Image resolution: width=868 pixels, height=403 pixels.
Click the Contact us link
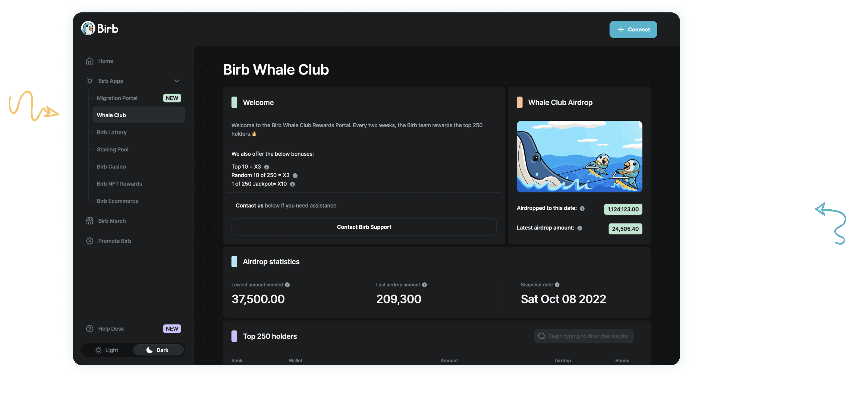coord(249,206)
